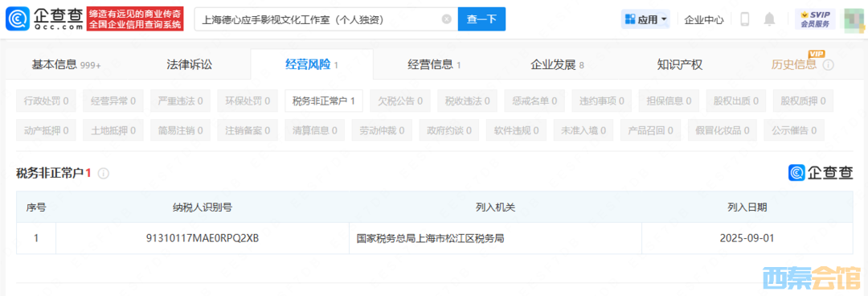The image size is (868, 296).
Task: Click the date 2025-09-01 cell
Action: tap(747, 239)
